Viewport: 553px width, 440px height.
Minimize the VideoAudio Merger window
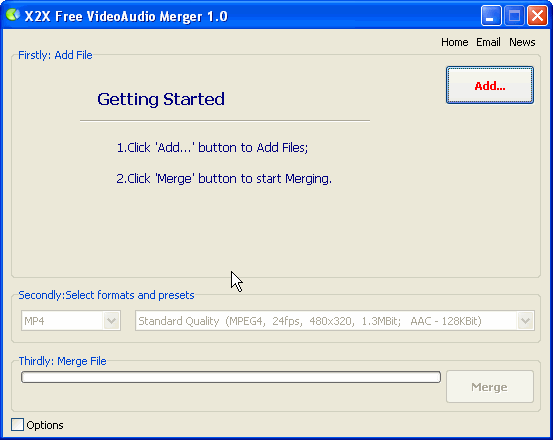click(x=491, y=16)
